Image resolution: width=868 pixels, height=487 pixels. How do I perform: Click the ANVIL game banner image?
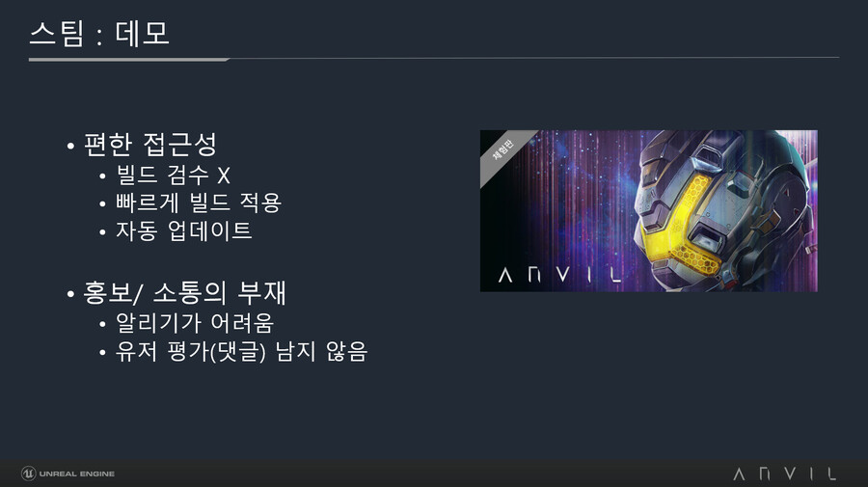(x=649, y=211)
